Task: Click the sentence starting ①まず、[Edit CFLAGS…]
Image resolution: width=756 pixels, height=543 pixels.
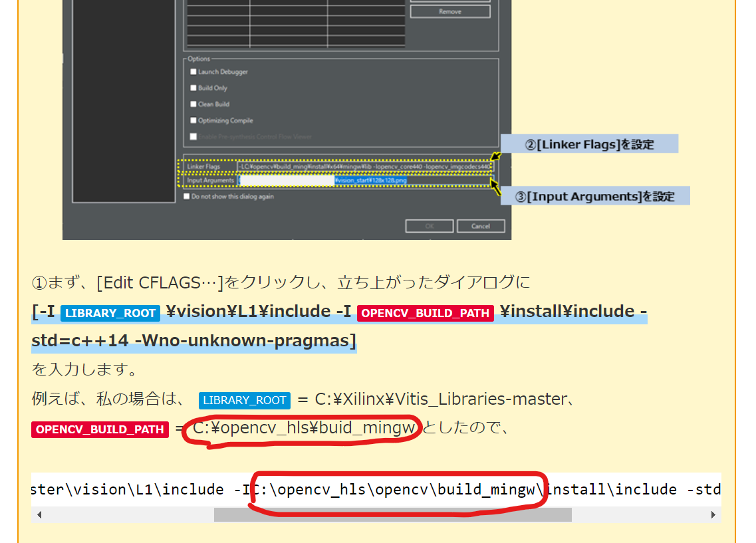Action: point(281,283)
